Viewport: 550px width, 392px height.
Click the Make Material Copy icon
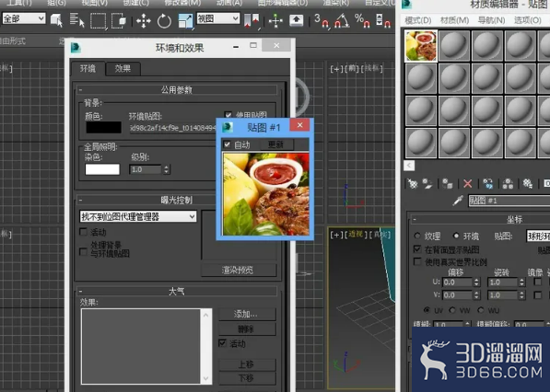tap(487, 183)
